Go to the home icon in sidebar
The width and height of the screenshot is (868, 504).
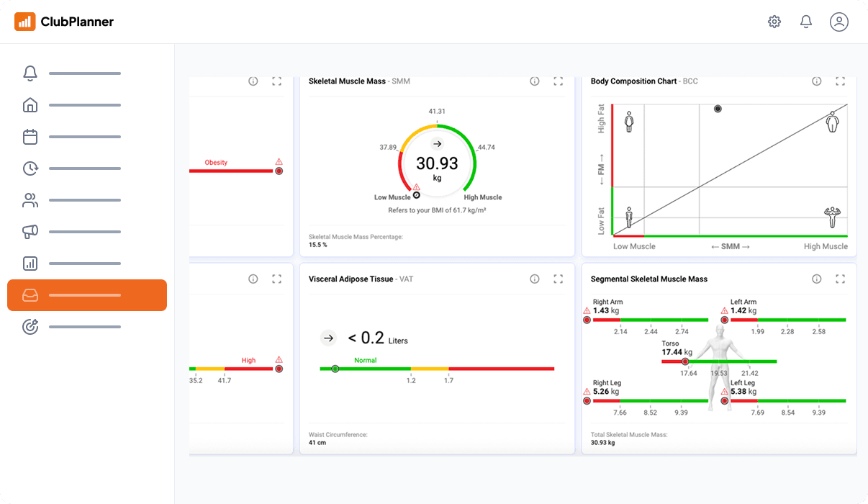[x=30, y=105]
